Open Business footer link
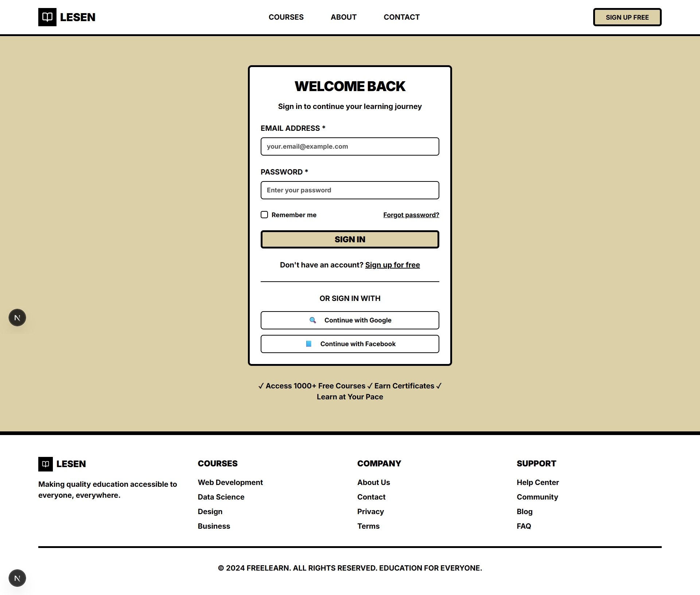 point(214,526)
